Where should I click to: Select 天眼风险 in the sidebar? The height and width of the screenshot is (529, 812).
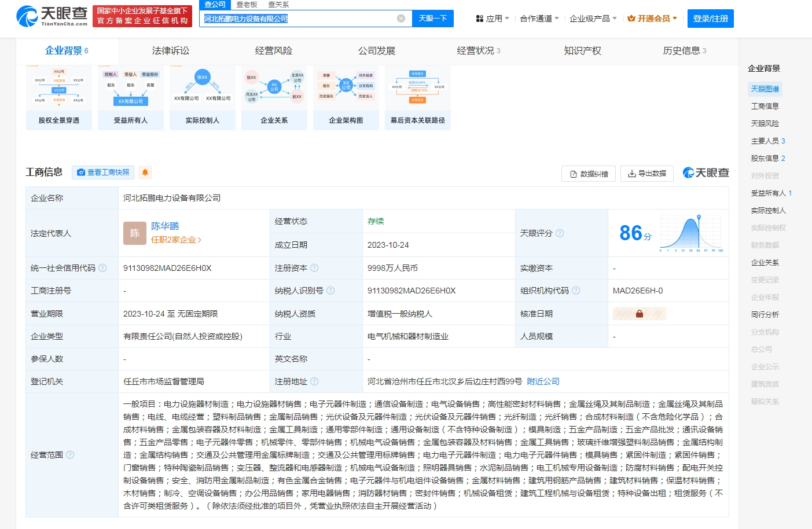[765, 124]
